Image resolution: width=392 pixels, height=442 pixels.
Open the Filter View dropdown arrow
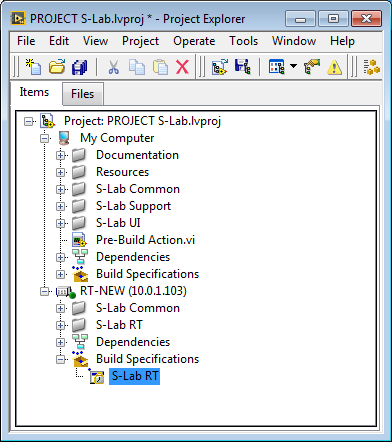pyautogui.click(x=293, y=66)
